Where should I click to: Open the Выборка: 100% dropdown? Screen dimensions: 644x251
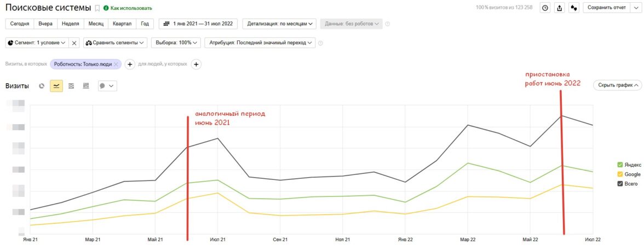click(176, 43)
